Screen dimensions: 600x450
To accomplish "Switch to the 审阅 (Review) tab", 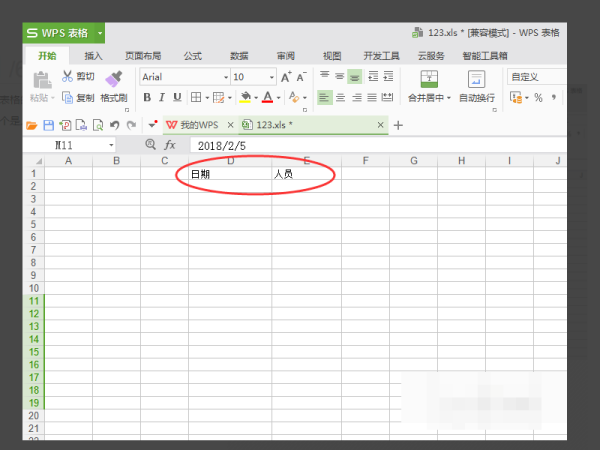I will pos(286,56).
